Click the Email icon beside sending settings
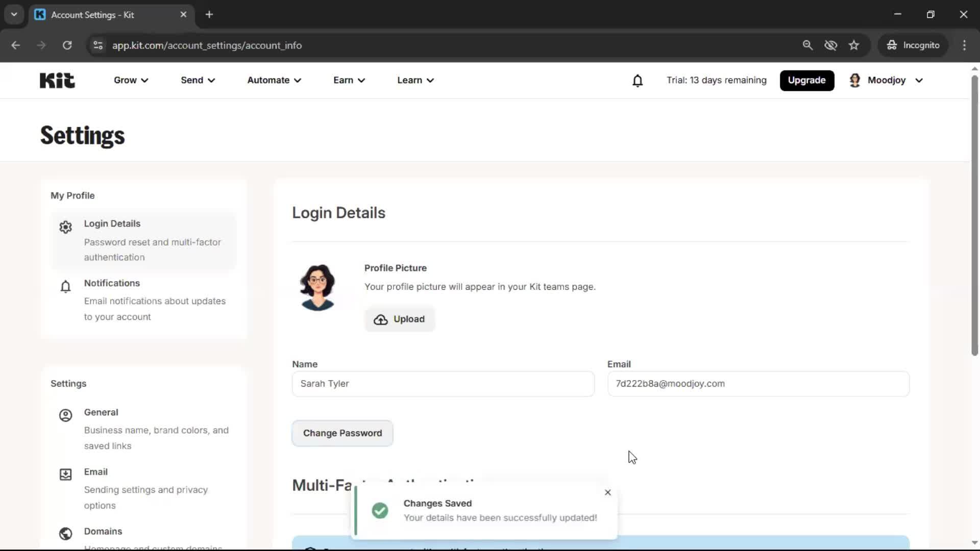The height and width of the screenshot is (551, 980). tap(65, 474)
